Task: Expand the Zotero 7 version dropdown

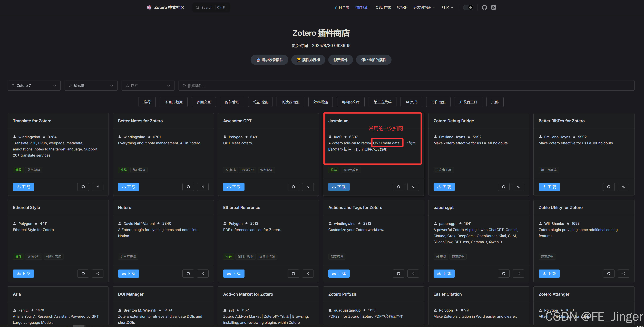Action: tap(34, 85)
